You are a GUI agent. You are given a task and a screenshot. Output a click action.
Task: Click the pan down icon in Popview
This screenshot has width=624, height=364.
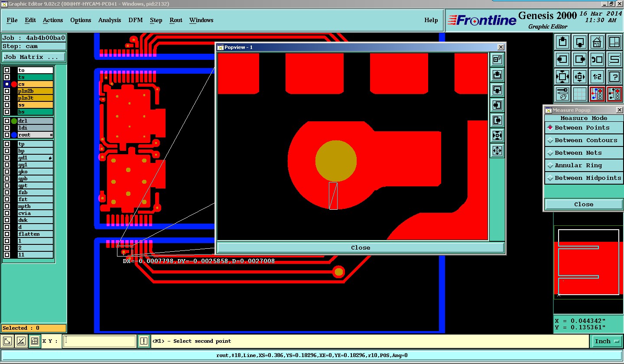click(497, 90)
